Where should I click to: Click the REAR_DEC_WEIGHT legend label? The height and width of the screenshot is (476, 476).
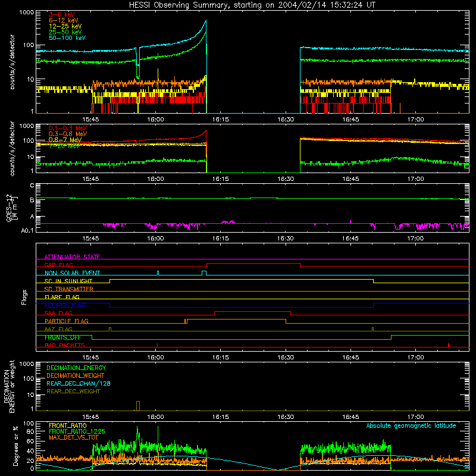73,392
